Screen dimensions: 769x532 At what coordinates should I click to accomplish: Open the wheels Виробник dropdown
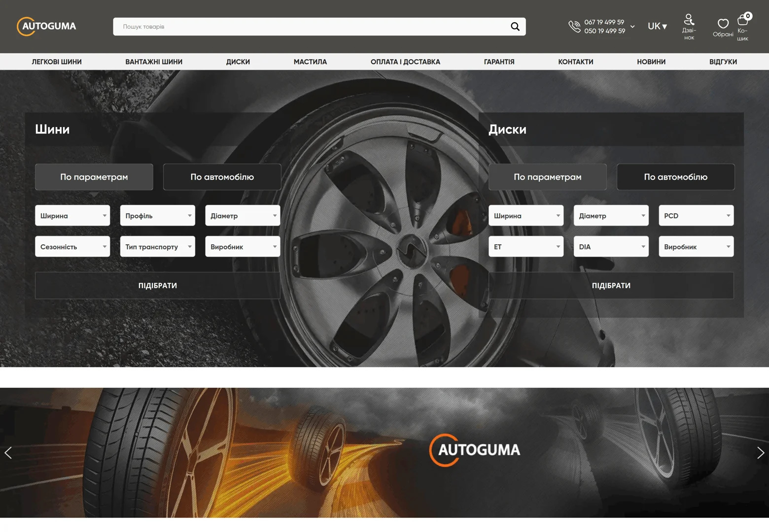696,247
